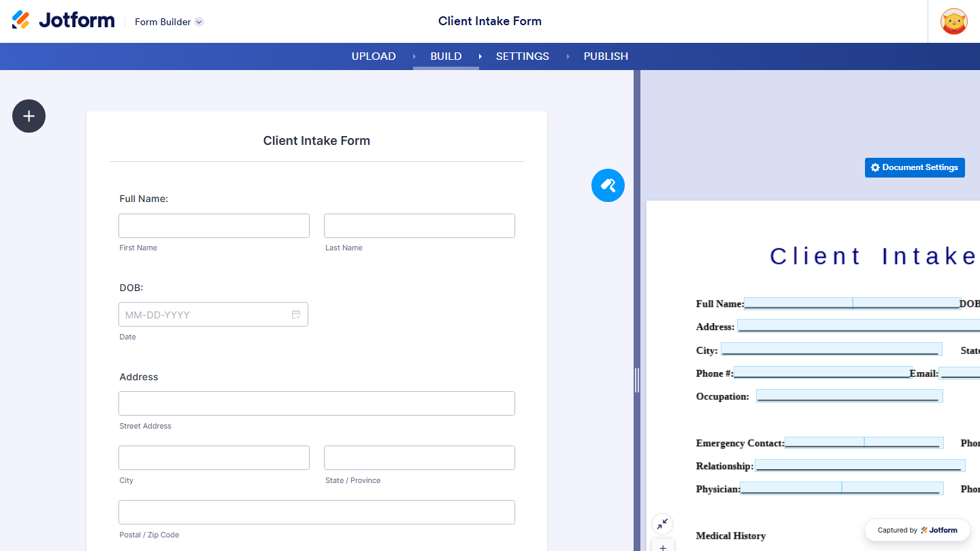Switch to the BUILD tab
980x551 pixels.
[x=446, y=56]
